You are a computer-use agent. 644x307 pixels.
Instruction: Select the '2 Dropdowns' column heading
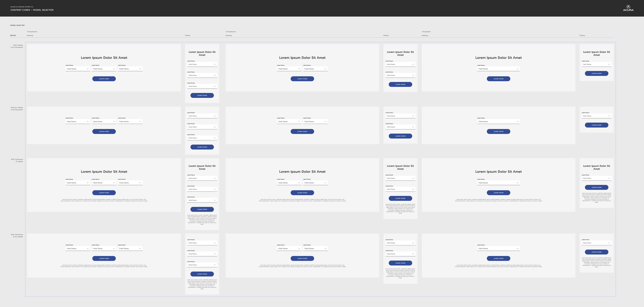(231, 32)
